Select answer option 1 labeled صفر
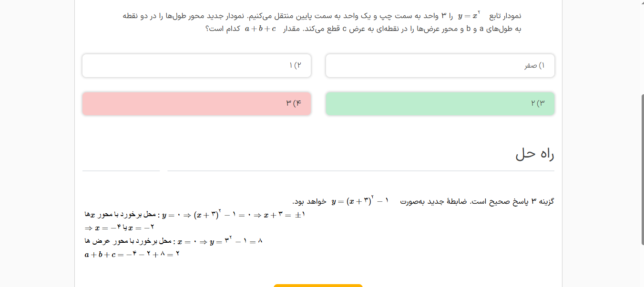Viewport: 644px width, 287px height. 440,66
